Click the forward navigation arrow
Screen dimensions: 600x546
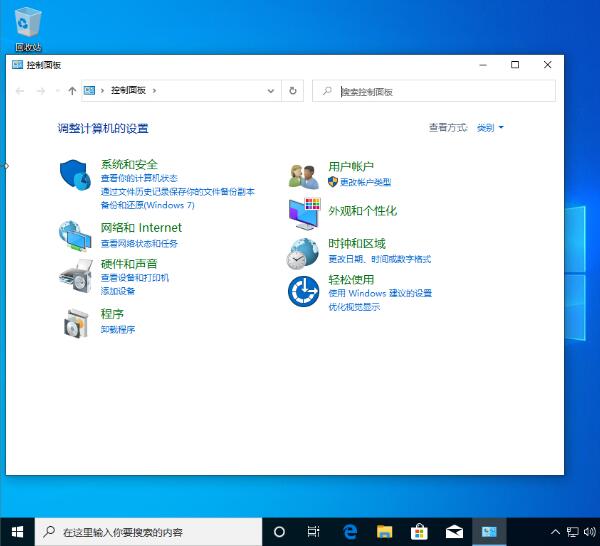point(41,91)
